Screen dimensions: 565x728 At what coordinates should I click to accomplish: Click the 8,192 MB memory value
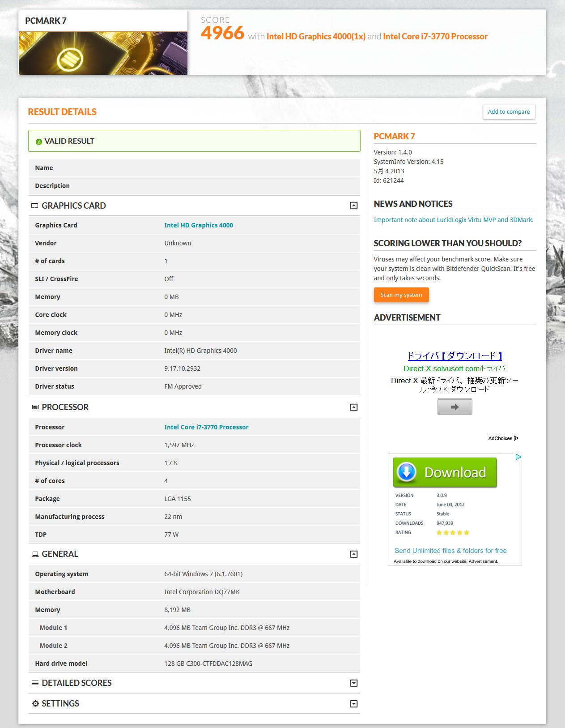(x=177, y=610)
